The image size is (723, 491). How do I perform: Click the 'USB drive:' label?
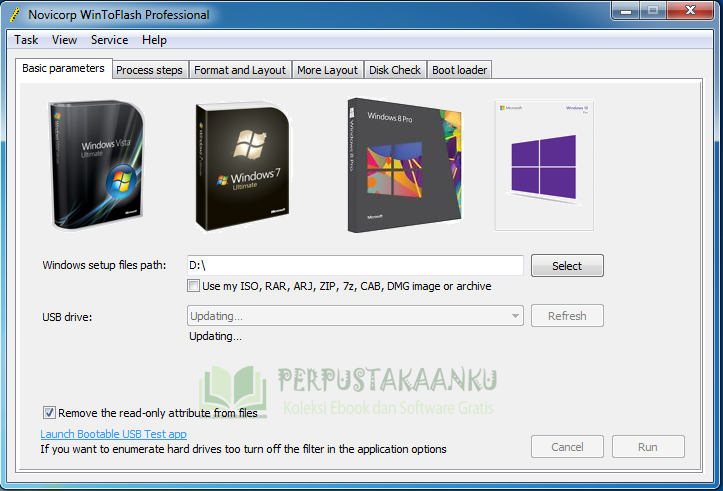coord(67,317)
